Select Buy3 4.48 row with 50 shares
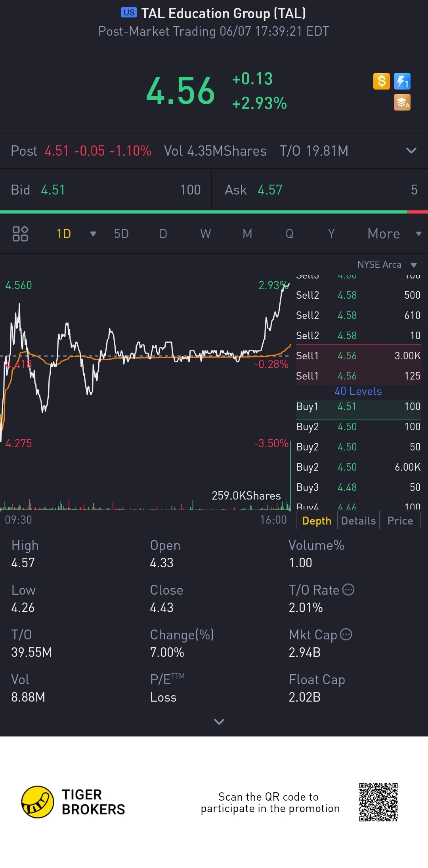The width and height of the screenshot is (428, 868). [x=358, y=487]
